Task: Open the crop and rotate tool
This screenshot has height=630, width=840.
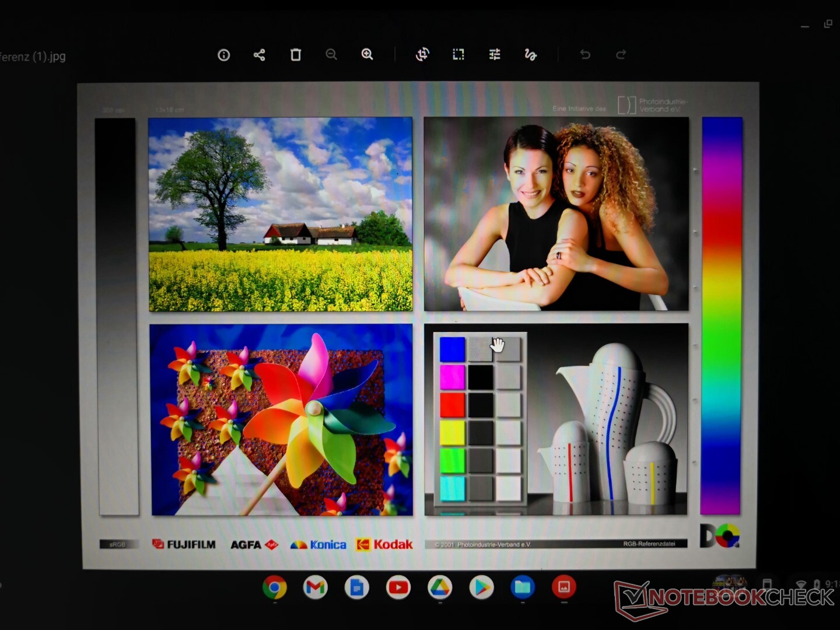Action: (x=422, y=54)
